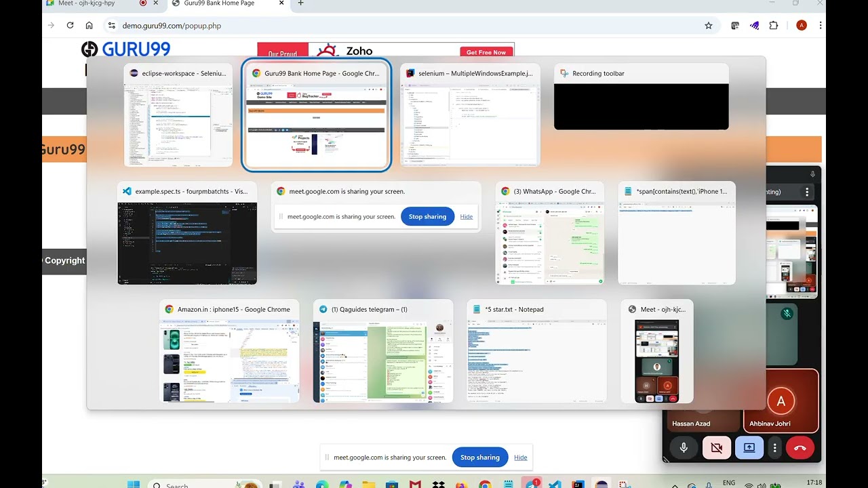The height and width of the screenshot is (488, 868).
Task: Switch to Qaguides telegram window
Action: pos(383,351)
